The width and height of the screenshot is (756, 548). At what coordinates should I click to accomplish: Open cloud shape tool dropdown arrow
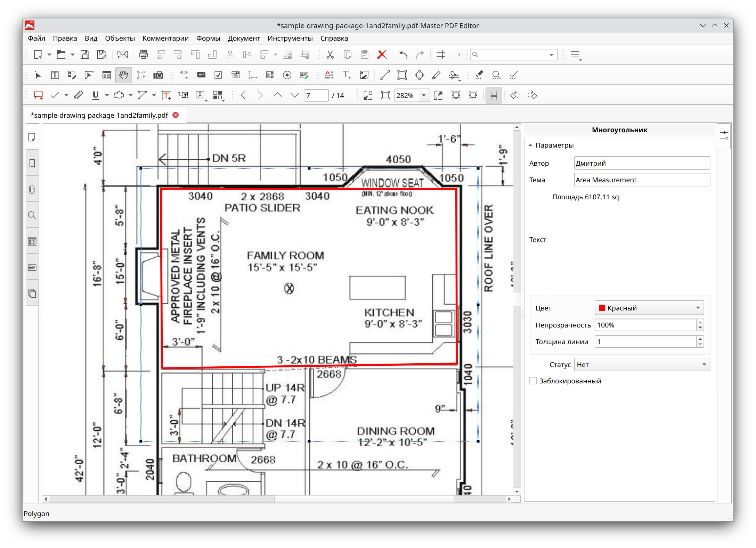(x=131, y=96)
